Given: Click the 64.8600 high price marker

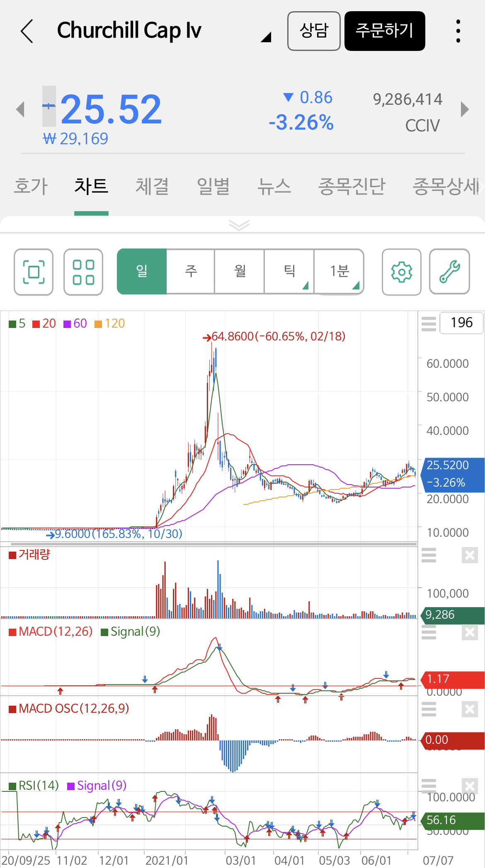Looking at the screenshot, I should 274,336.
